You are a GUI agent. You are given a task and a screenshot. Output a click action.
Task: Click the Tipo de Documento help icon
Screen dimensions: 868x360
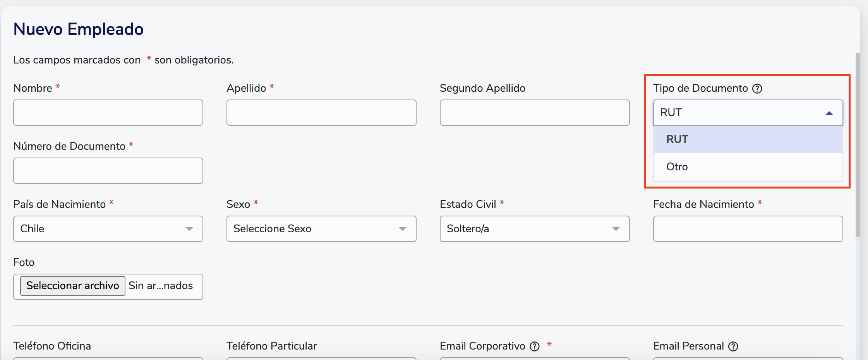(x=757, y=89)
